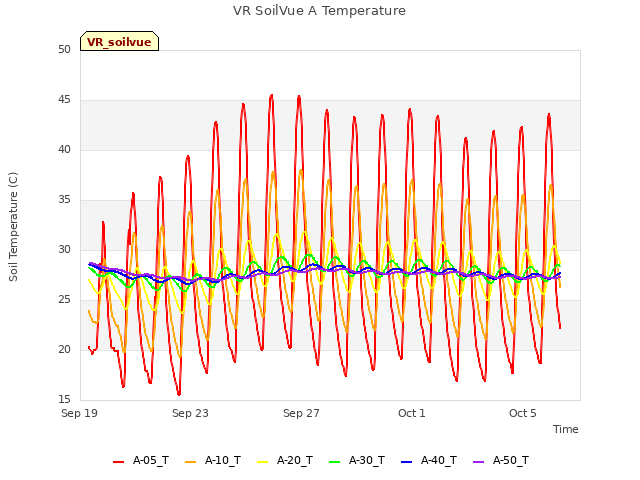Click the 45 y-axis tick label
640x480 pixels.
point(64,100)
